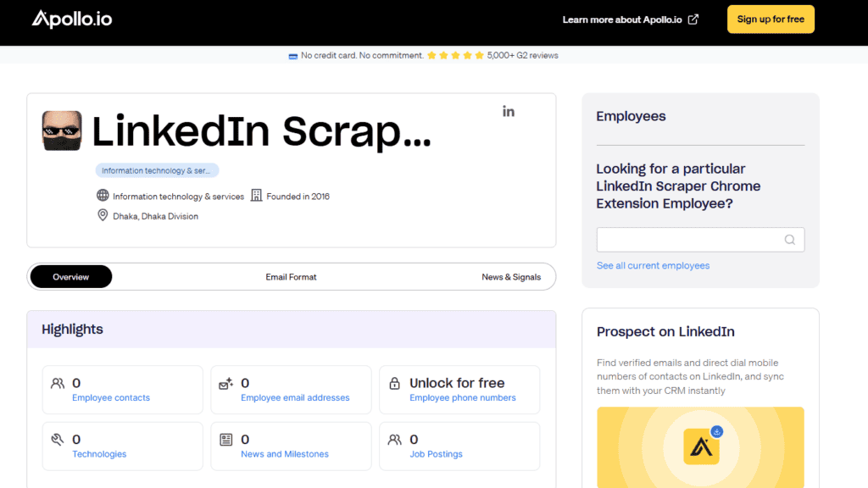The height and width of the screenshot is (488, 868).
Task: Click the external link icon beside Learn more
Action: [x=693, y=19]
